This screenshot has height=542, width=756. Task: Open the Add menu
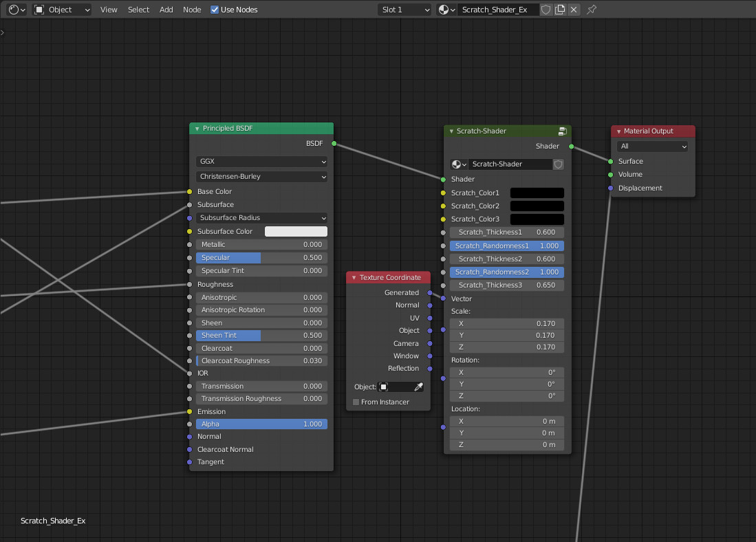[x=166, y=10]
